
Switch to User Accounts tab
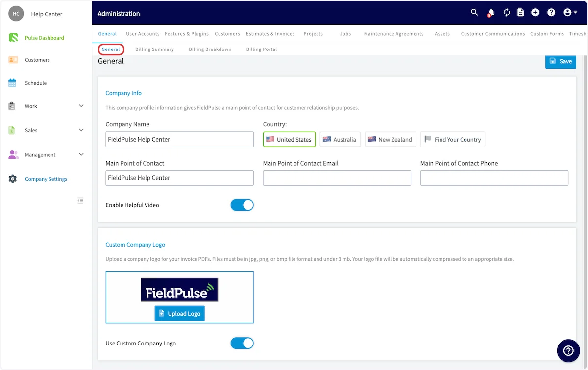coord(143,34)
